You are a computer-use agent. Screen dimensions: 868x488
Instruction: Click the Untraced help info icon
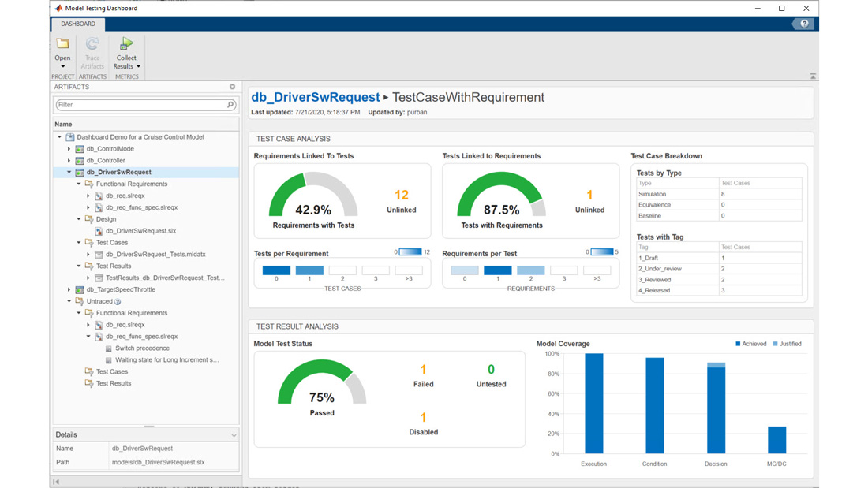(118, 301)
